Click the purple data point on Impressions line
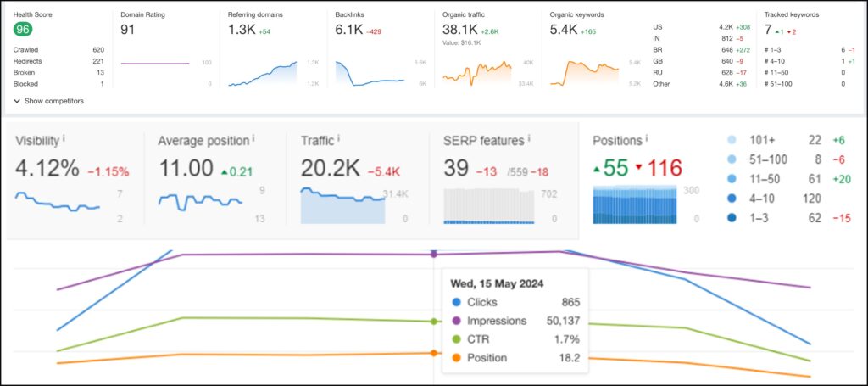The height and width of the screenshot is (386, 868). tap(434, 254)
